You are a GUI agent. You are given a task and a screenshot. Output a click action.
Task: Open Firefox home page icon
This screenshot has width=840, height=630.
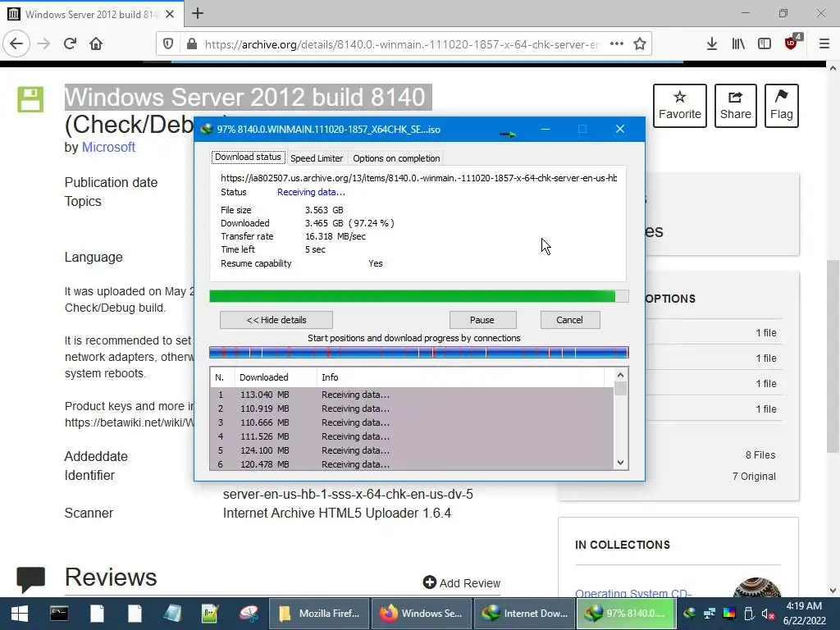[x=96, y=44]
